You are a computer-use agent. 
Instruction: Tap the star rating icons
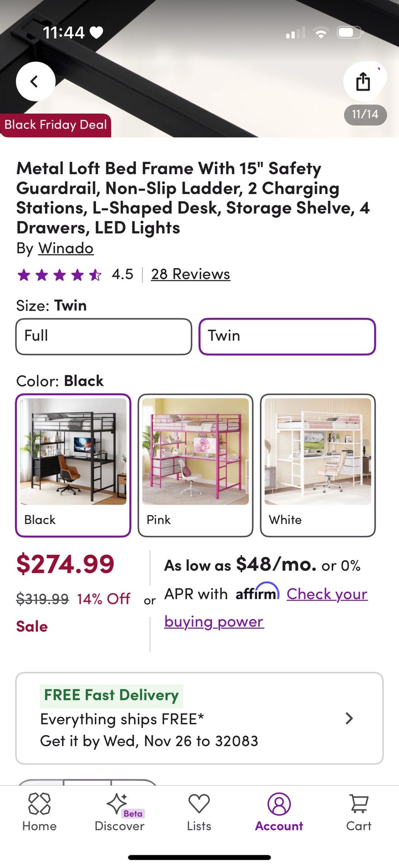point(59,274)
